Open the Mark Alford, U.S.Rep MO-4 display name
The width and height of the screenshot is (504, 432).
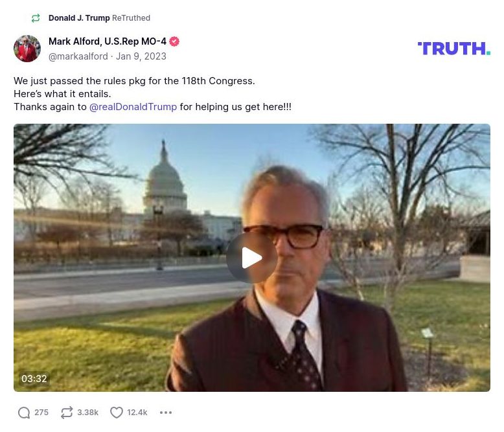coord(107,41)
